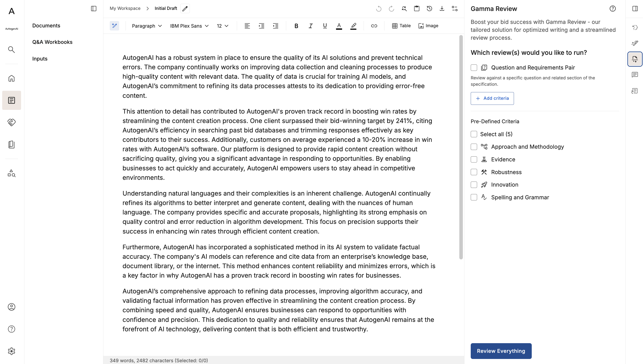Undo the last edit
643x364 pixels.
(379, 9)
